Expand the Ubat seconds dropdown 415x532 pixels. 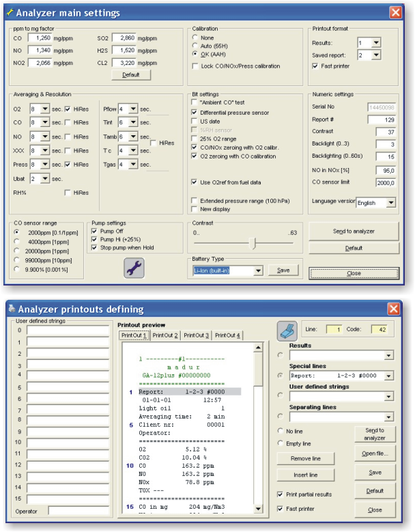point(45,178)
